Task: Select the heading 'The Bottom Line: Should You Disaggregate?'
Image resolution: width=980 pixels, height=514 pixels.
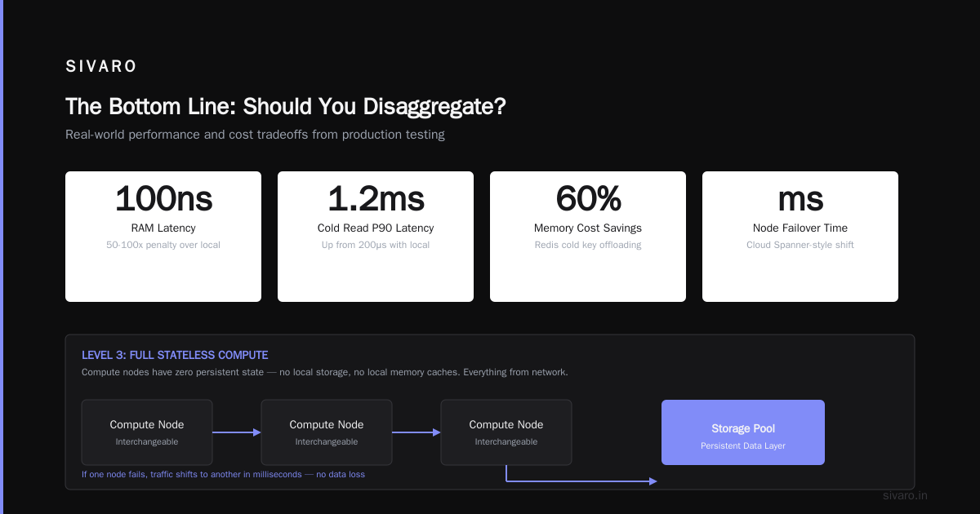Action: click(286, 107)
